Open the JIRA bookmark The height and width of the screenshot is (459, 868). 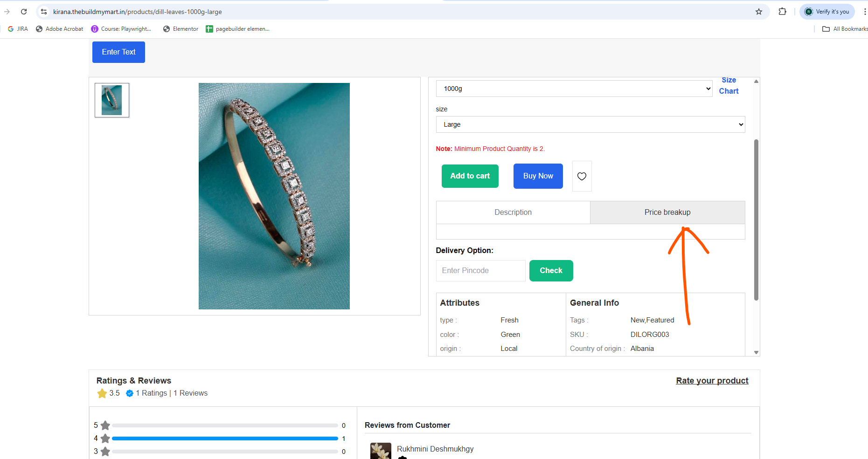tap(18, 29)
